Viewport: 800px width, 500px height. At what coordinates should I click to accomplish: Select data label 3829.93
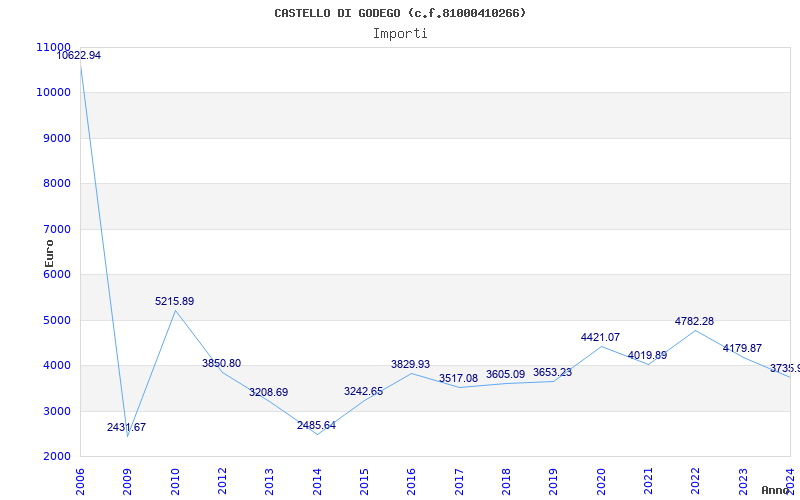point(410,365)
